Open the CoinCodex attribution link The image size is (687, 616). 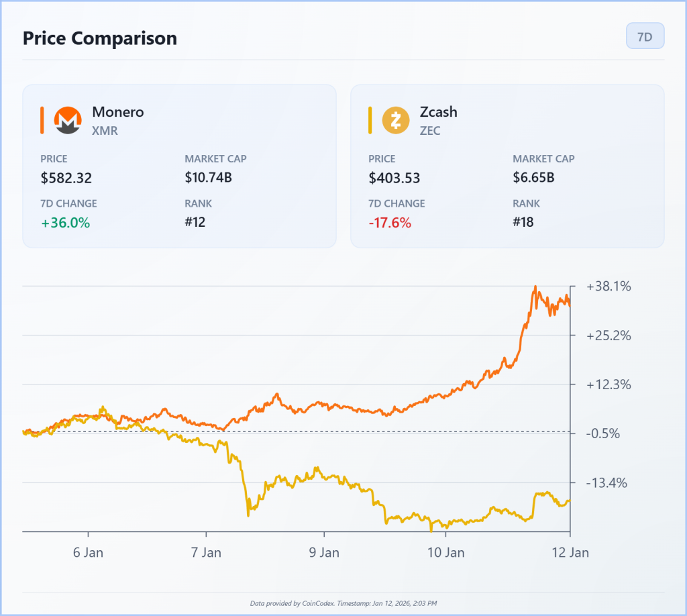pyautogui.click(x=343, y=603)
